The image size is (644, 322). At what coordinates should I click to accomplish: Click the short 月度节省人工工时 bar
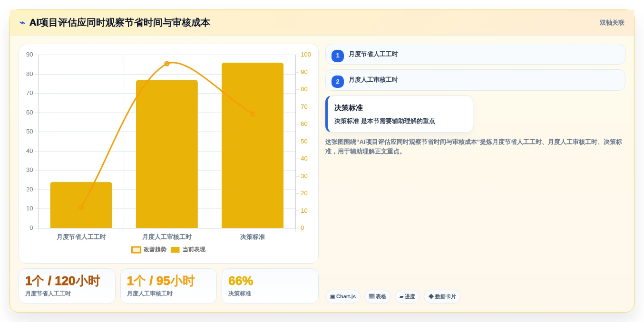tap(81, 205)
